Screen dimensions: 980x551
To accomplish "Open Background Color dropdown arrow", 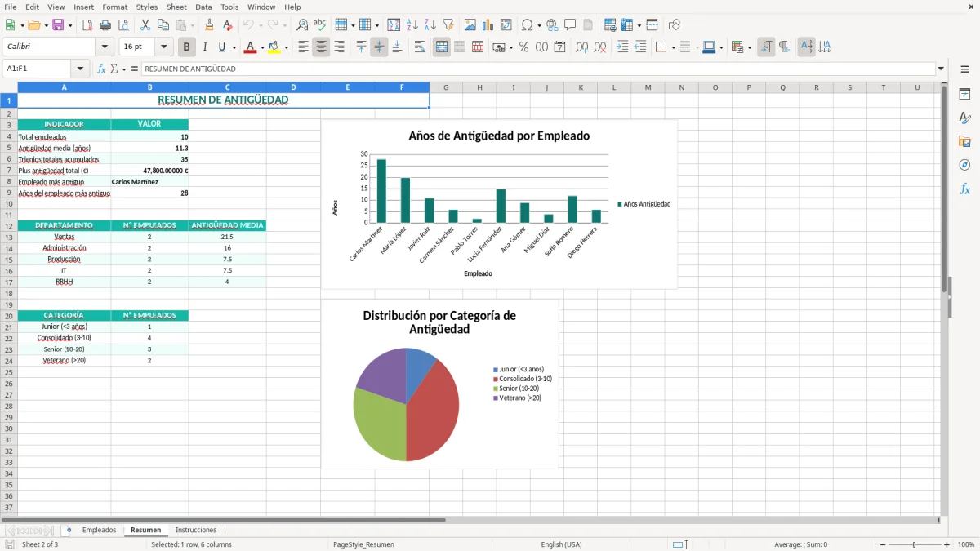I will coord(286,47).
